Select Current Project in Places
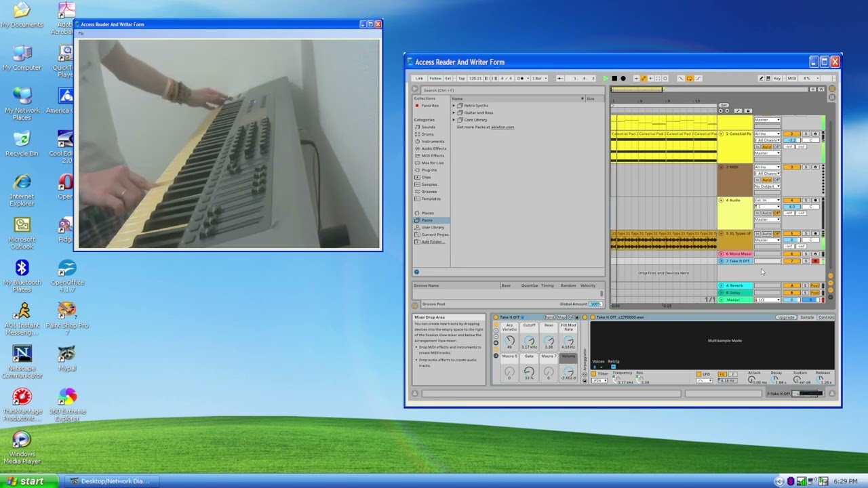 click(431, 235)
